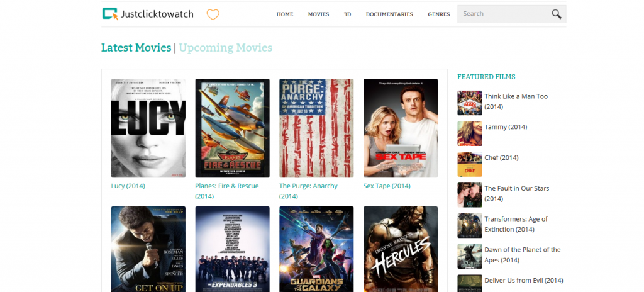Image resolution: width=644 pixels, height=292 pixels.
Task: Click the Chef (2014) text link
Action: point(501,157)
